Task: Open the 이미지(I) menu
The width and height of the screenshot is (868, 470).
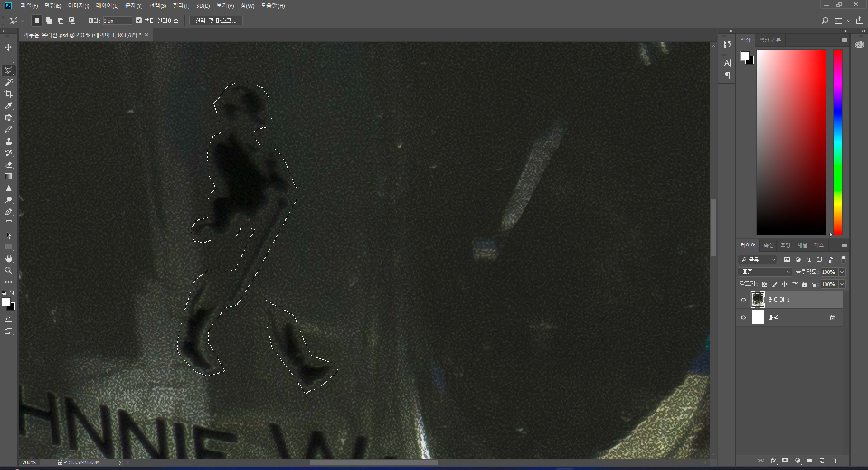Action: point(79,5)
